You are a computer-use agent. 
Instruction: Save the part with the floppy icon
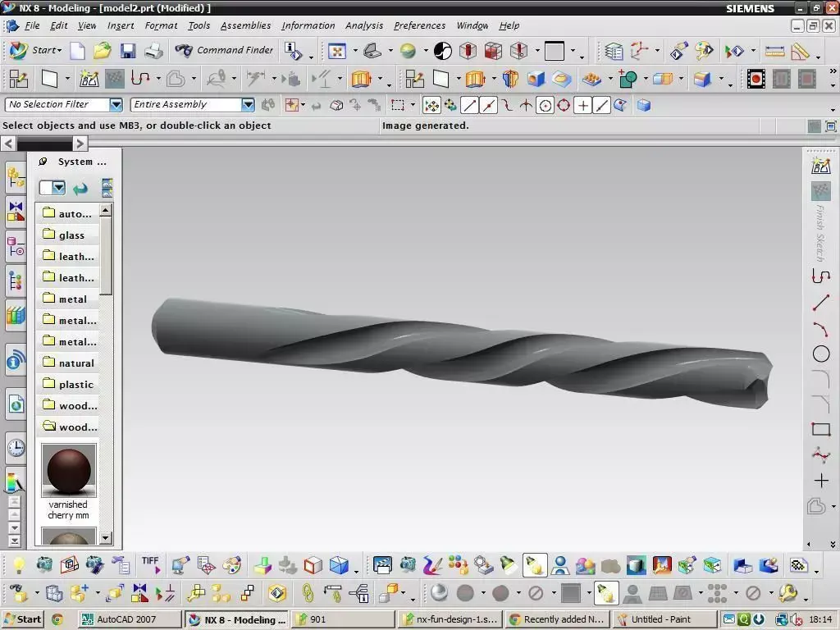[127, 51]
